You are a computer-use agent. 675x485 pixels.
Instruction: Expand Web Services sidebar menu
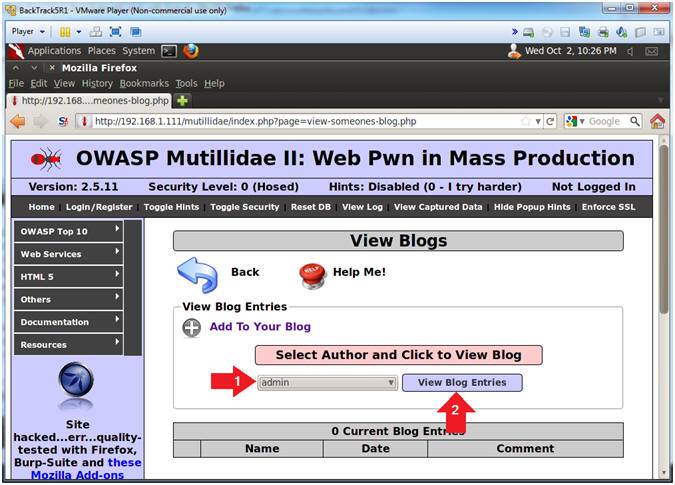point(68,254)
